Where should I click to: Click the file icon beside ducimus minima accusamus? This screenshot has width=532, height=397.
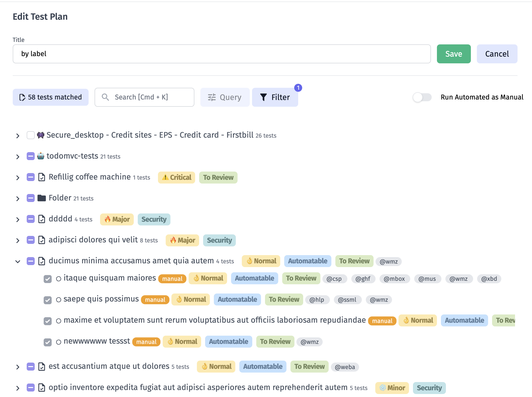point(42,261)
